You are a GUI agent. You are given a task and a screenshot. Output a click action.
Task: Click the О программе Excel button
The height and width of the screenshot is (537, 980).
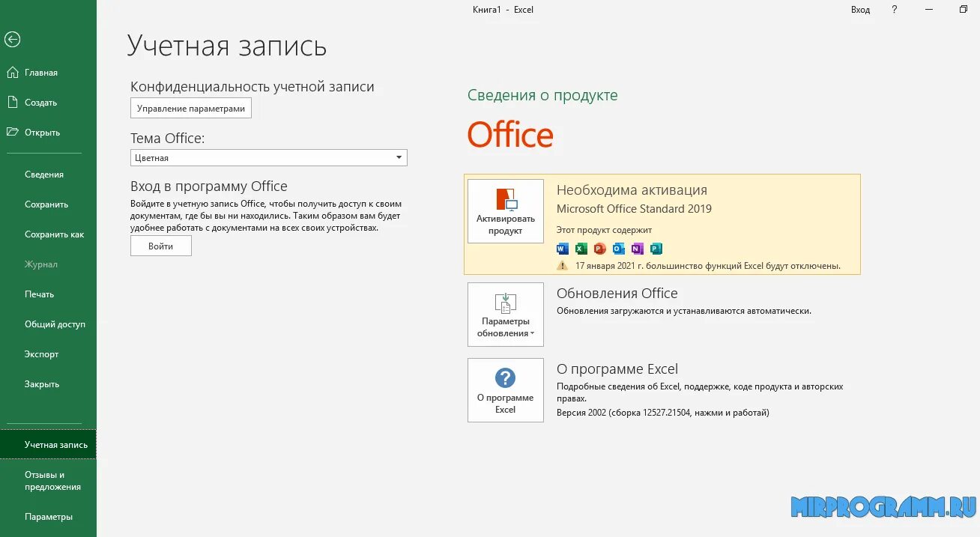pos(506,390)
